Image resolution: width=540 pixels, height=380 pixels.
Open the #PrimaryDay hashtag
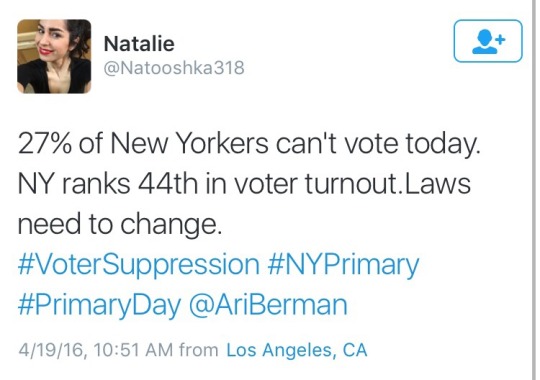pyautogui.click(x=99, y=305)
